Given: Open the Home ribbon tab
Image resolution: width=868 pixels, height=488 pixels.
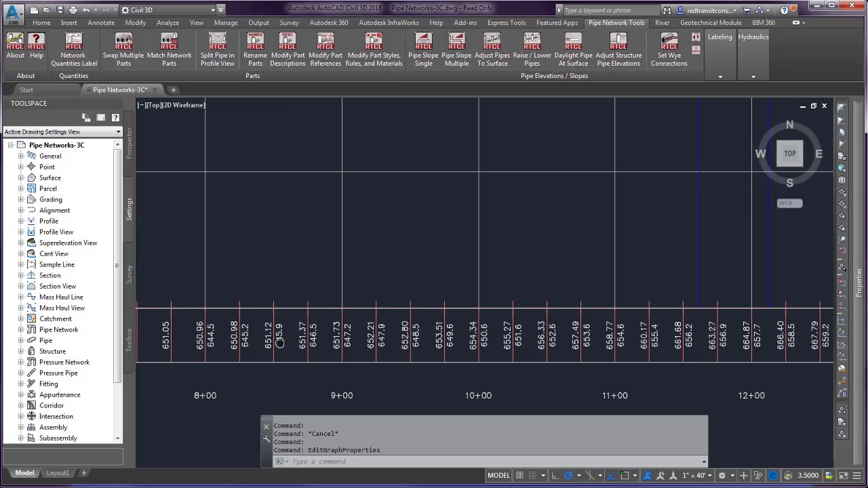Looking at the screenshot, I should click(x=41, y=22).
